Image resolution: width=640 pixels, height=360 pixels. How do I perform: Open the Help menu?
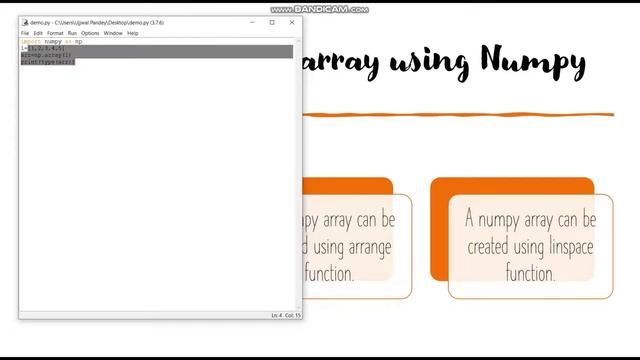click(x=133, y=33)
